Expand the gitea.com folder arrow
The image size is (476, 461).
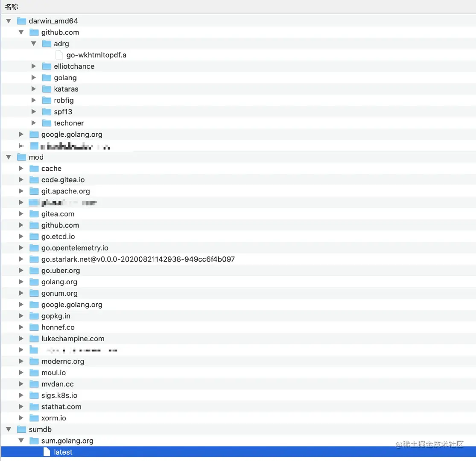21,214
